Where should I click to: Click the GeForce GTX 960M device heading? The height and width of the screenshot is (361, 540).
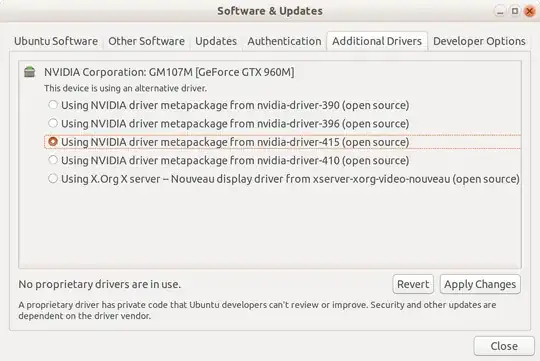(x=169, y=72)
